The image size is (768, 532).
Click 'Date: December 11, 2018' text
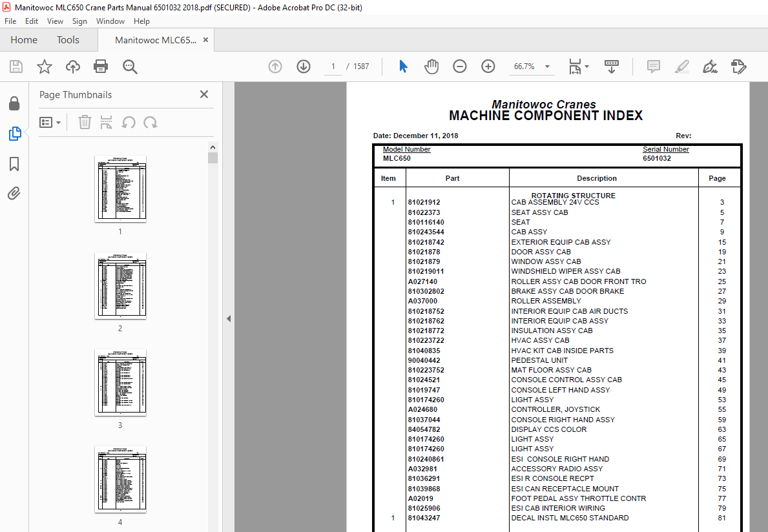pos(415,136)
